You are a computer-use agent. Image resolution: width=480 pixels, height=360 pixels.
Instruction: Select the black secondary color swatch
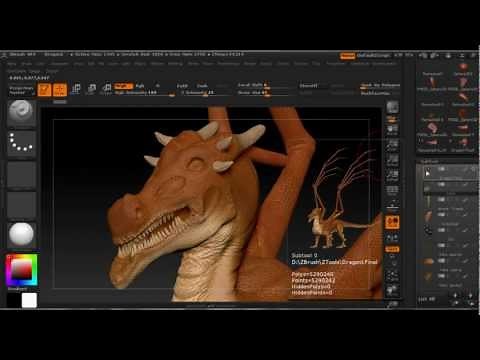(x=14, y=300)
